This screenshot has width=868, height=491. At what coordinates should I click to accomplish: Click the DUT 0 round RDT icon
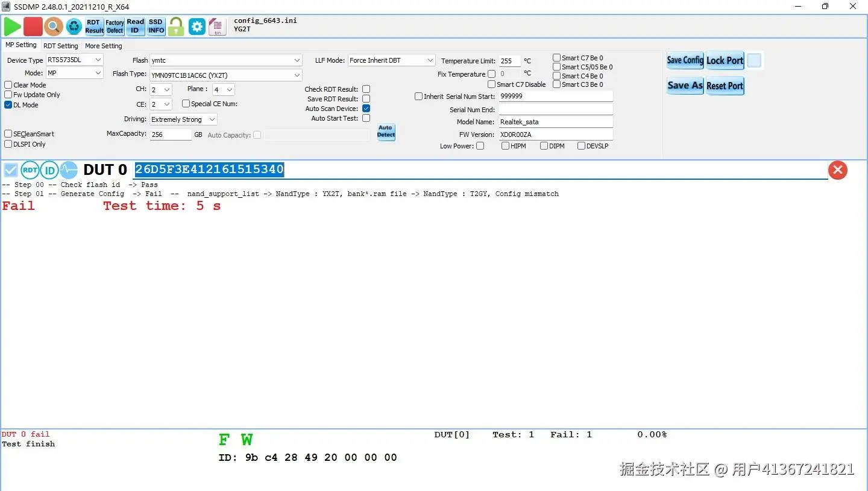pos(30,170)
